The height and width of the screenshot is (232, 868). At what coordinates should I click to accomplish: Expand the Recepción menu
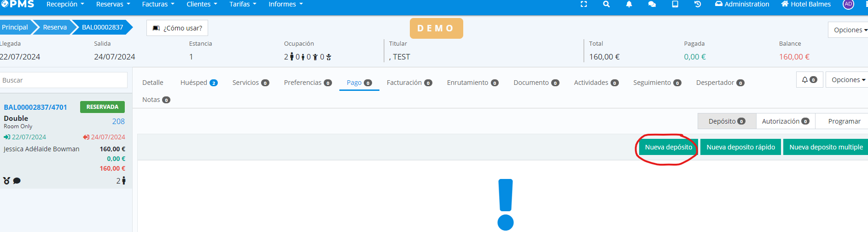pyautogui.click(x=65, y=4)
